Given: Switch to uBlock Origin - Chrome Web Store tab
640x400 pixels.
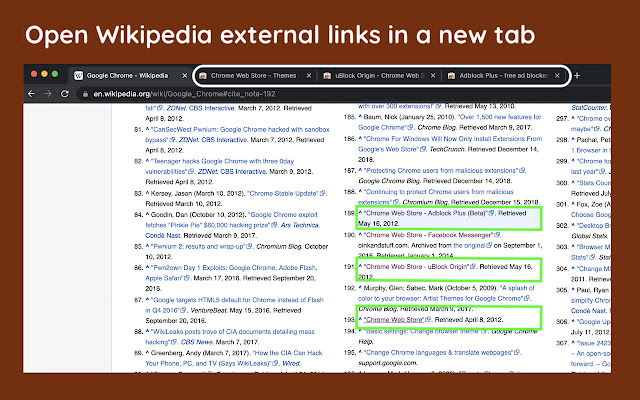Looking at the screenshot, I should [380, 76].
